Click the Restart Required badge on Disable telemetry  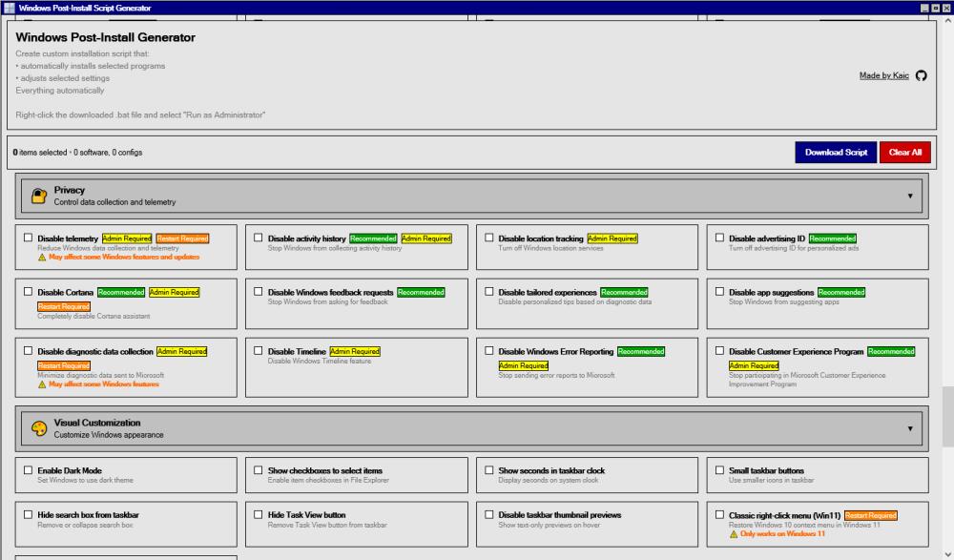tap(182, 239)
